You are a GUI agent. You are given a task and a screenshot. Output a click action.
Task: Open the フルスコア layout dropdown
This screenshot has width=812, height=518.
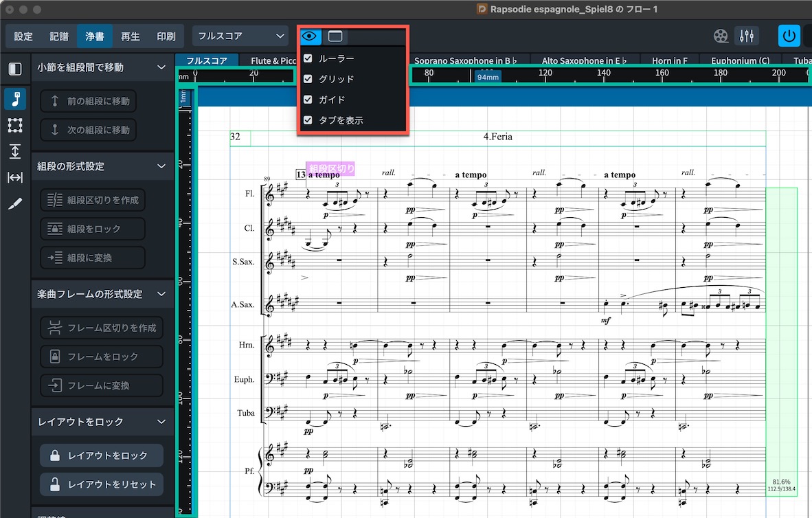(x=240, y=36)
